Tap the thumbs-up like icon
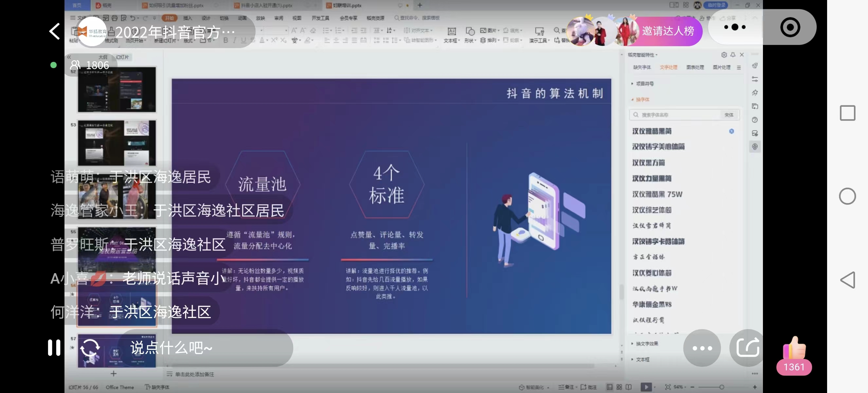 pyautogui.click(x=794, y=348)
